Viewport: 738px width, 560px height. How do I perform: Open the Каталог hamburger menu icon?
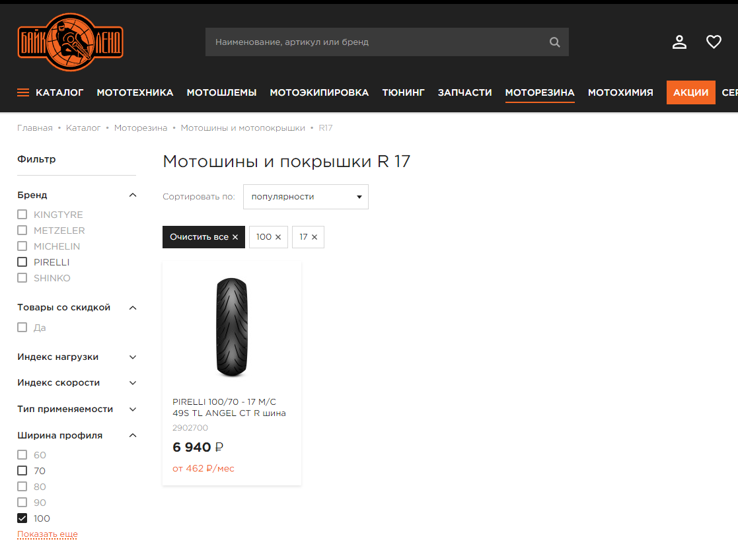point(23,92)
